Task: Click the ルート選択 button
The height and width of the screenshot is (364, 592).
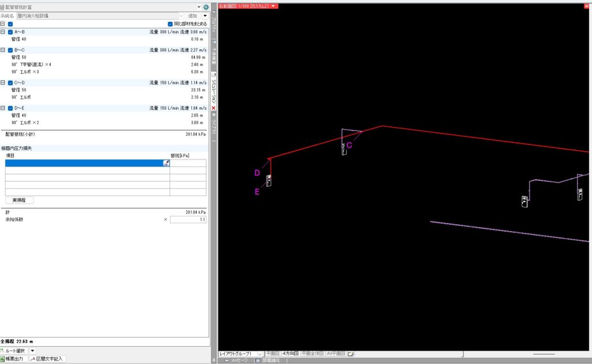Action: click(14, 350)
